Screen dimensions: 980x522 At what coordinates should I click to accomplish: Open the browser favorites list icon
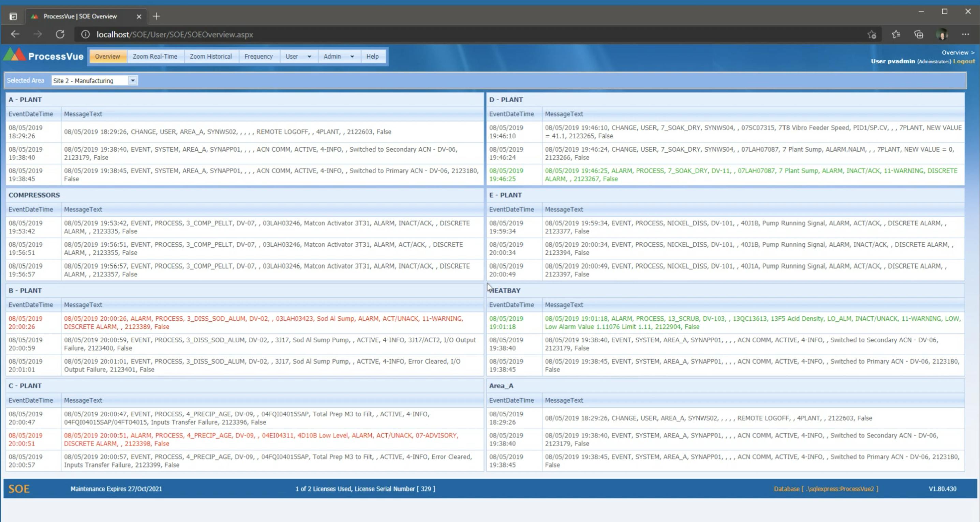(x=896, y=35)
